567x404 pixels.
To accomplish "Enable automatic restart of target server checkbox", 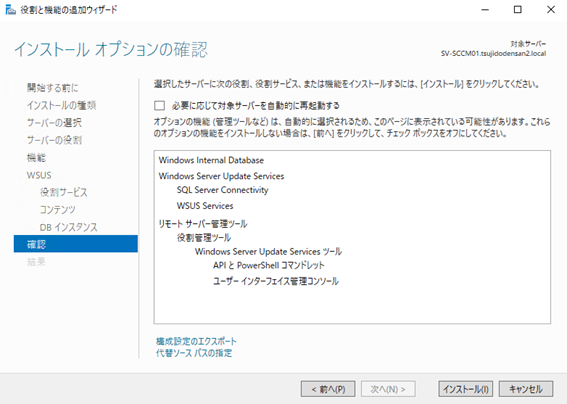I will [x=159, y=105].
